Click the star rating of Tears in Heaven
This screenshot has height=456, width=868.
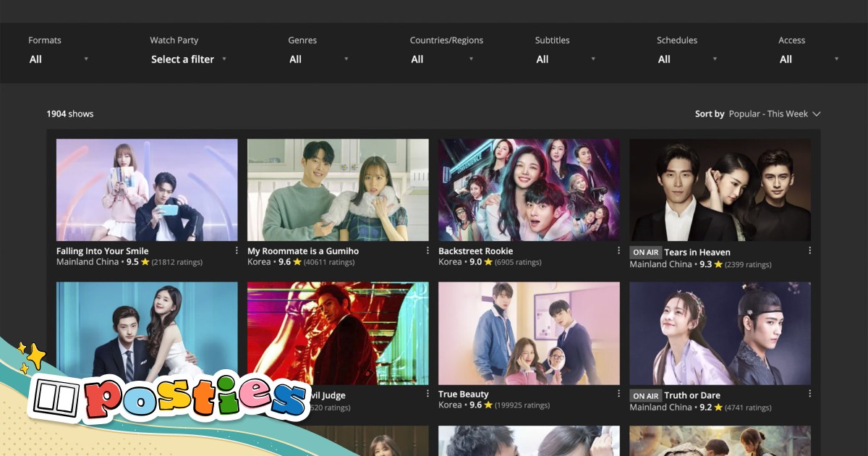[x=711, y=264]
